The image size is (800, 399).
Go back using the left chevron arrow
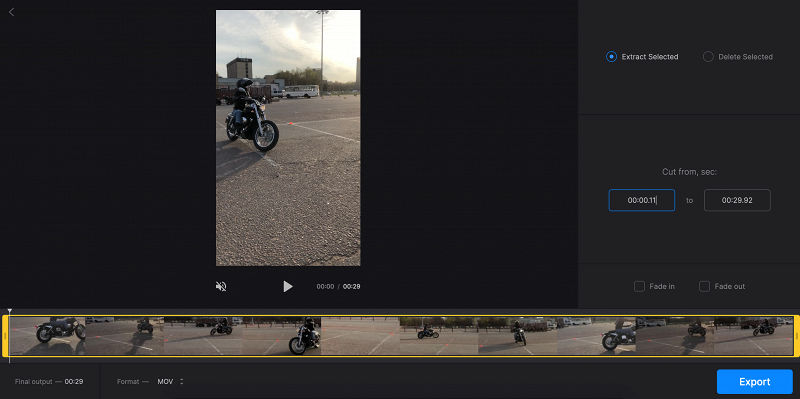12,12
